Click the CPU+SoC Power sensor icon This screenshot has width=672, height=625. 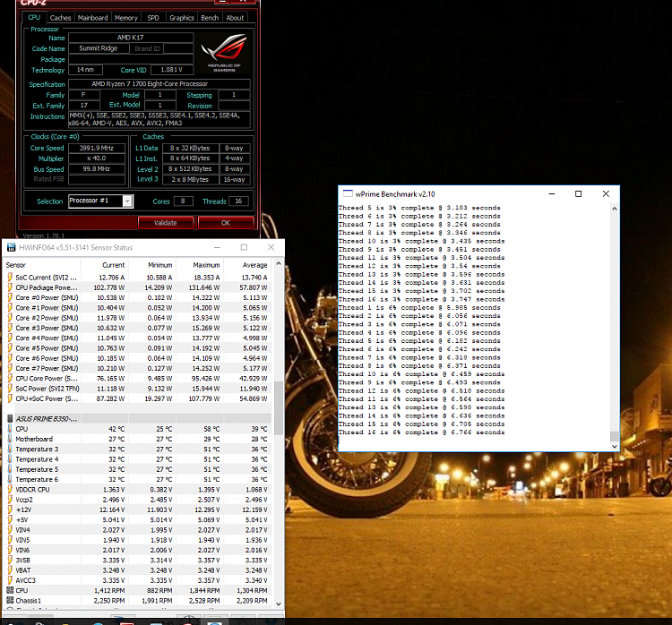tap(10, 398)
